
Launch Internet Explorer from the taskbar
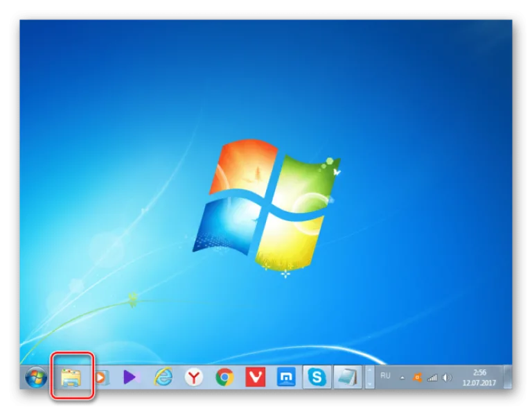coord(163,377)
